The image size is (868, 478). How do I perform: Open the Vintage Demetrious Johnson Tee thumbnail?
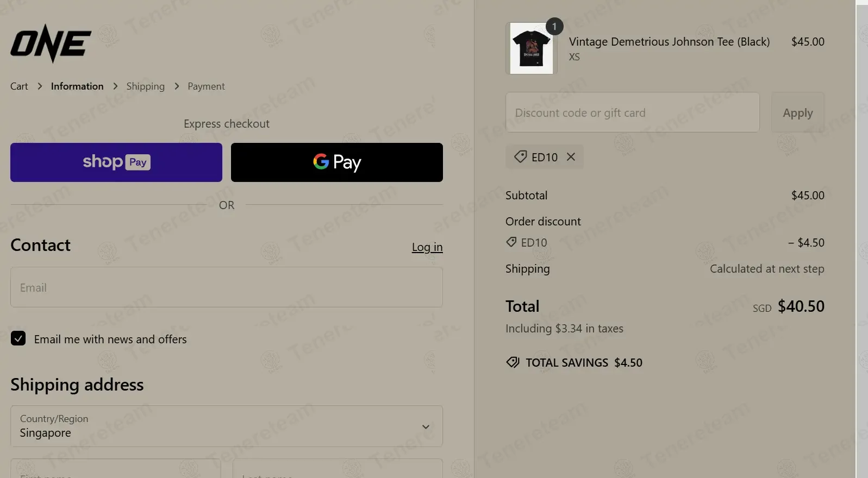(531, 49)
